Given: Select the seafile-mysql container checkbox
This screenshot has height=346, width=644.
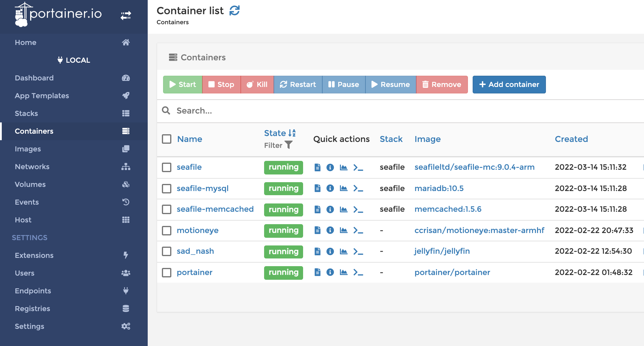Looking at the screenshot, I should [167, 188].
